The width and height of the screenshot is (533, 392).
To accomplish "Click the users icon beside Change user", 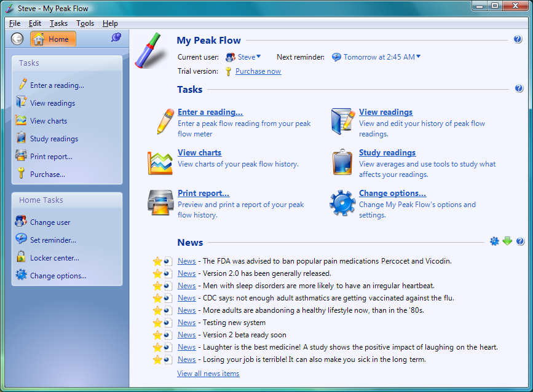I will [21, 221].
